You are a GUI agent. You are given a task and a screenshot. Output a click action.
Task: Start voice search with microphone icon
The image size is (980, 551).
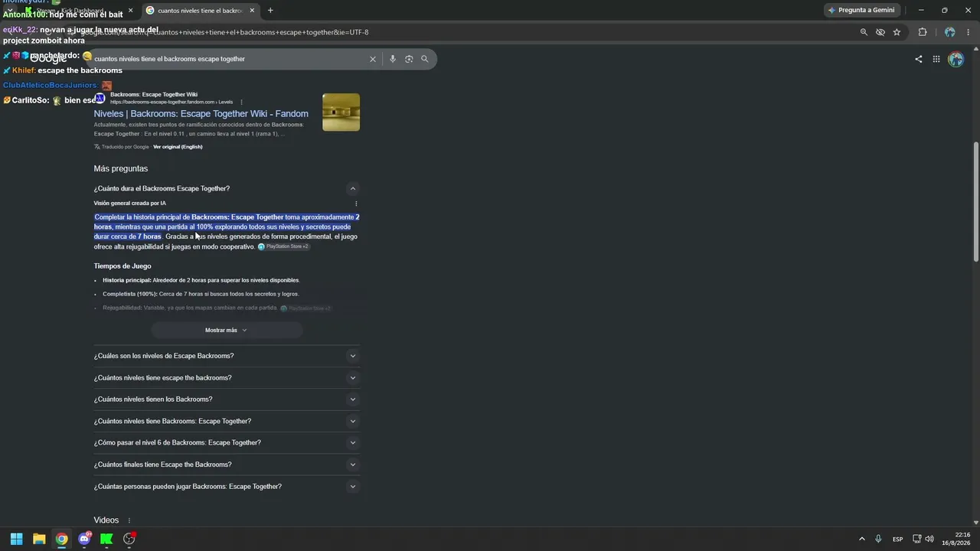tap(393, 59)
